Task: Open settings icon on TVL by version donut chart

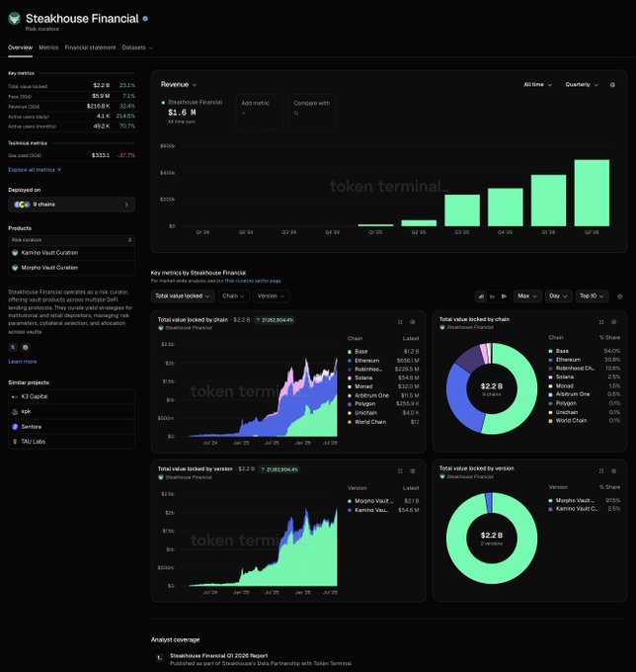Action: 613,470
